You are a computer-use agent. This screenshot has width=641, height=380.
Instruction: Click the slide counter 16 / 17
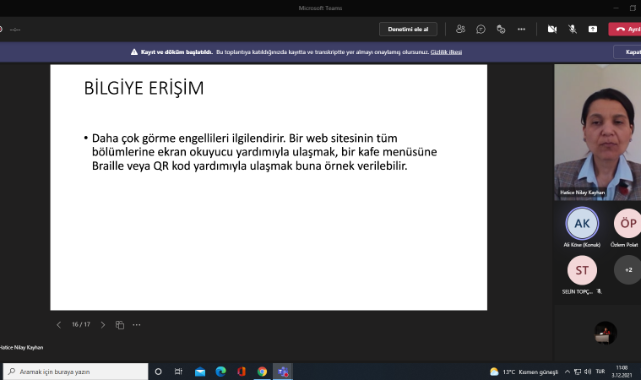coord(81,324)
